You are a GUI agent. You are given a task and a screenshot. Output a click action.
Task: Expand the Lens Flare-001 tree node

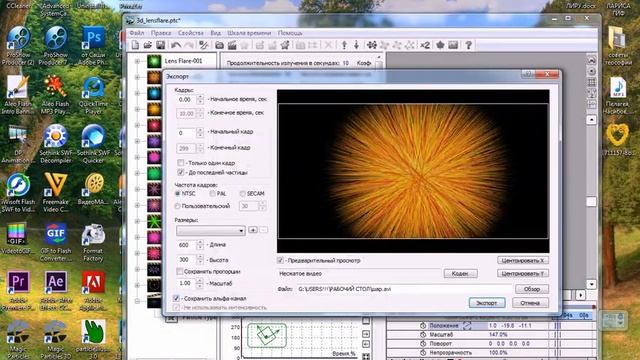[138, 61]
